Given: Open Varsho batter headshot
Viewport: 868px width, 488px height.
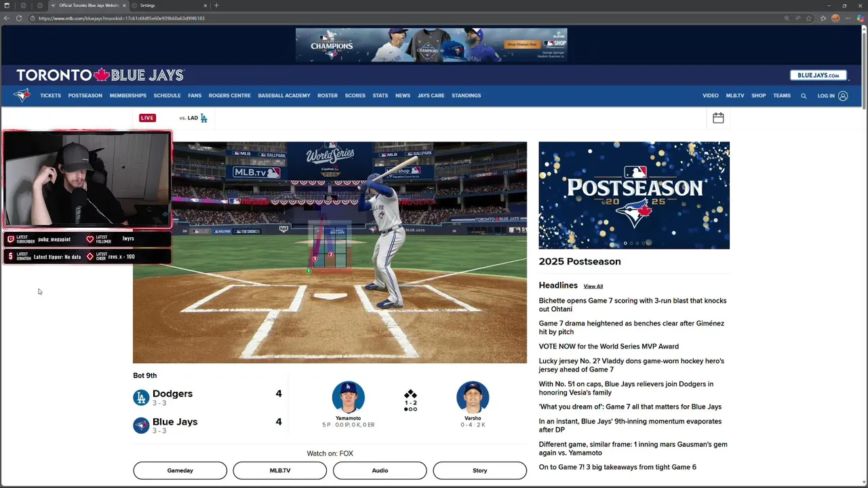Looking at the screenshot, I should (473, 397).
